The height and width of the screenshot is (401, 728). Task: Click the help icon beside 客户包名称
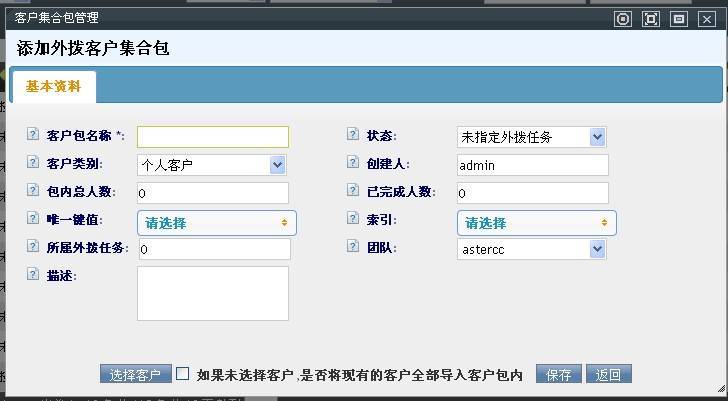click(x=33, y=134)
